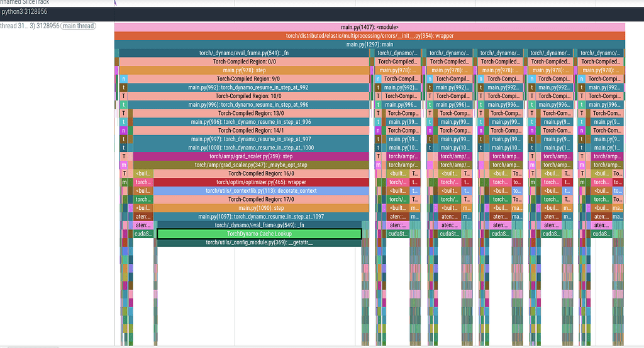Viewport: 644px width, 348px height.
Task: Select the highlighted TorchDynamo Cache Lookup slice
Action: click(x=259, y=234)
